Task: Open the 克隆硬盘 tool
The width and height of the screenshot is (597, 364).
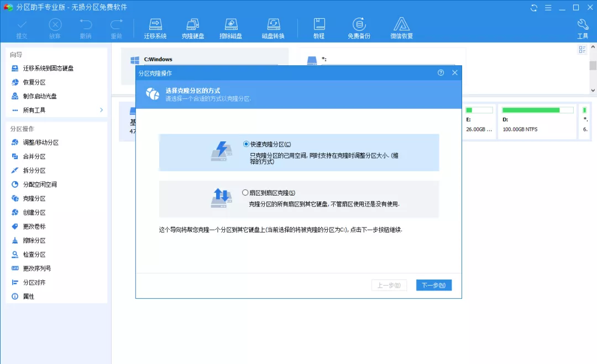Action: click(192, 27)
